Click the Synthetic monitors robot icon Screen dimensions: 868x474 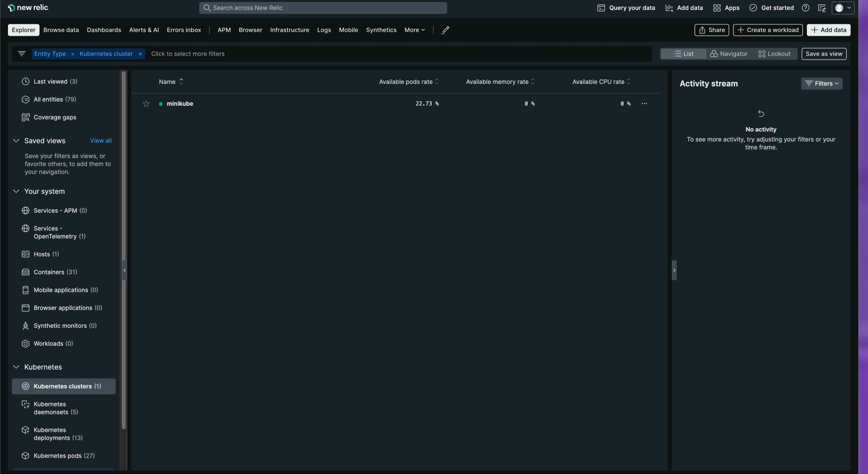point(26,326)
